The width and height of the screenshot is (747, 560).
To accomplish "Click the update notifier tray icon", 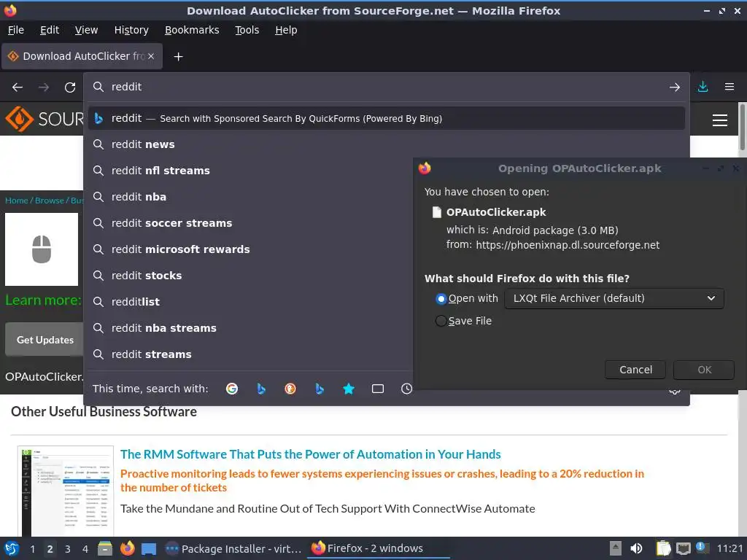I will (701, 547).
